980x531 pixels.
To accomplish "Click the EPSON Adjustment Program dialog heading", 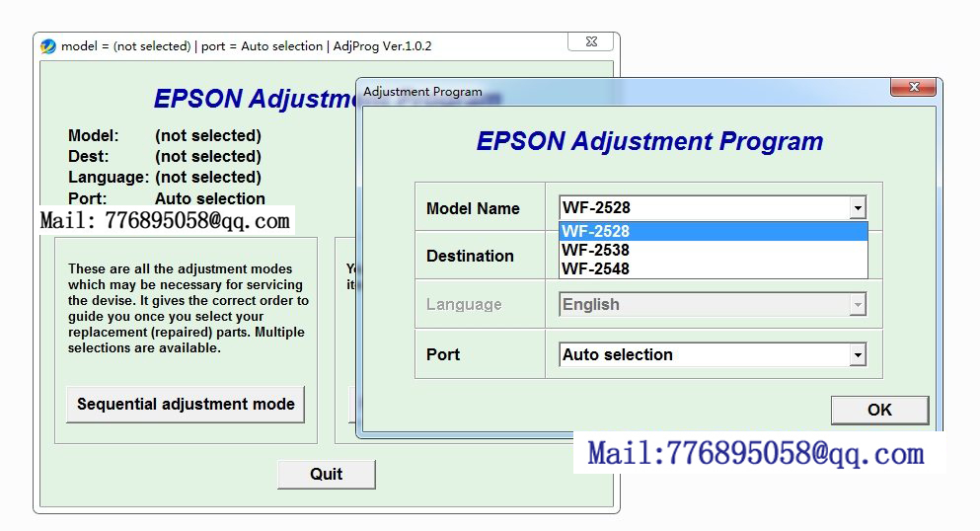I will pos(649,141).
